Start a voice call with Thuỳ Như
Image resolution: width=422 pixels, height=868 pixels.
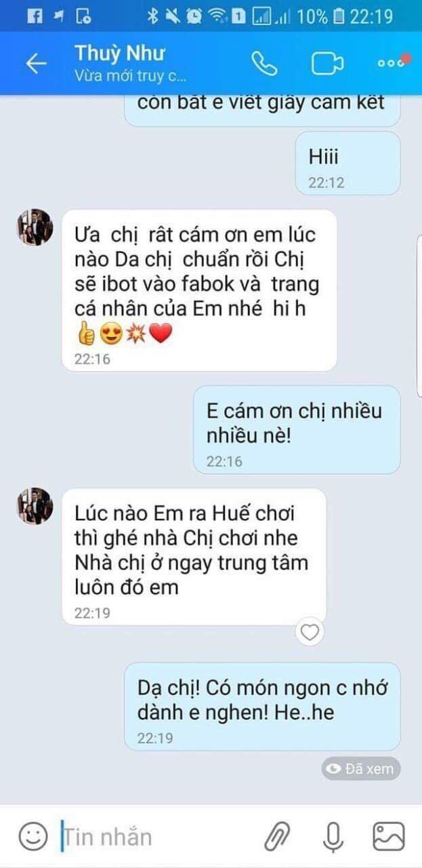[x=264, y=63]
